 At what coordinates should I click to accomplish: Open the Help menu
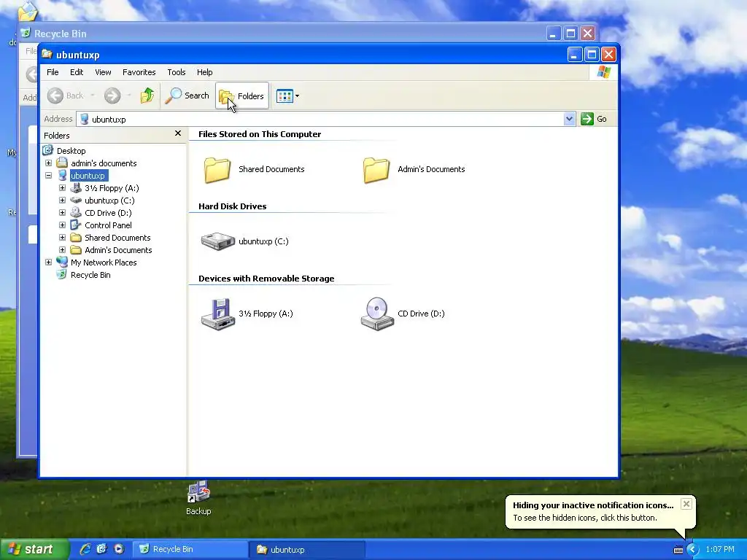coord(205,72)
